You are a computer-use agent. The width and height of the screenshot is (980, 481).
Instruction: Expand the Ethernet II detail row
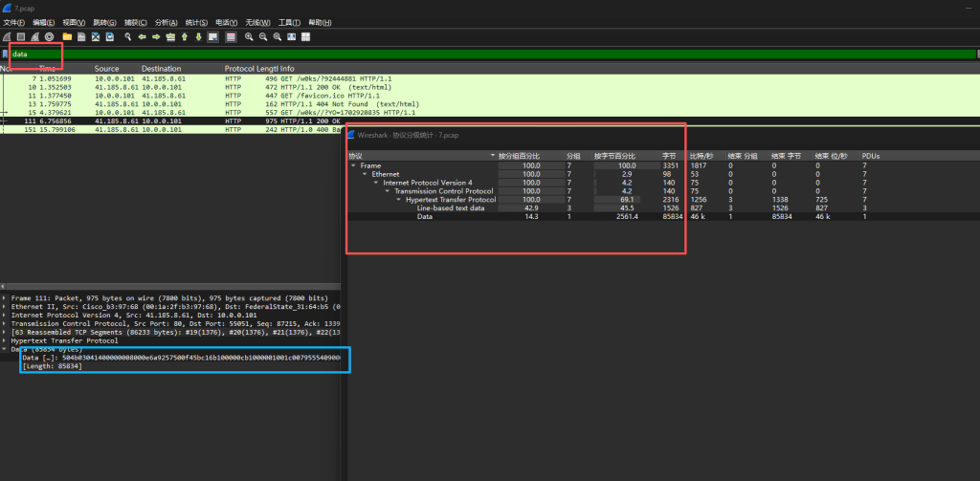[5, 307]
